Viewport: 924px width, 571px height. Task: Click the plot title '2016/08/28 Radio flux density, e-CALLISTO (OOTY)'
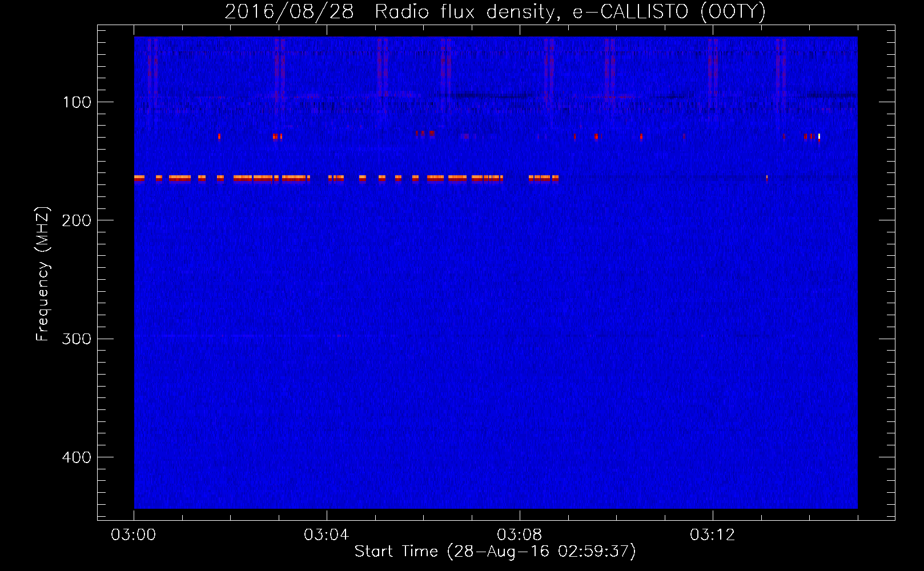pos(495,11)
